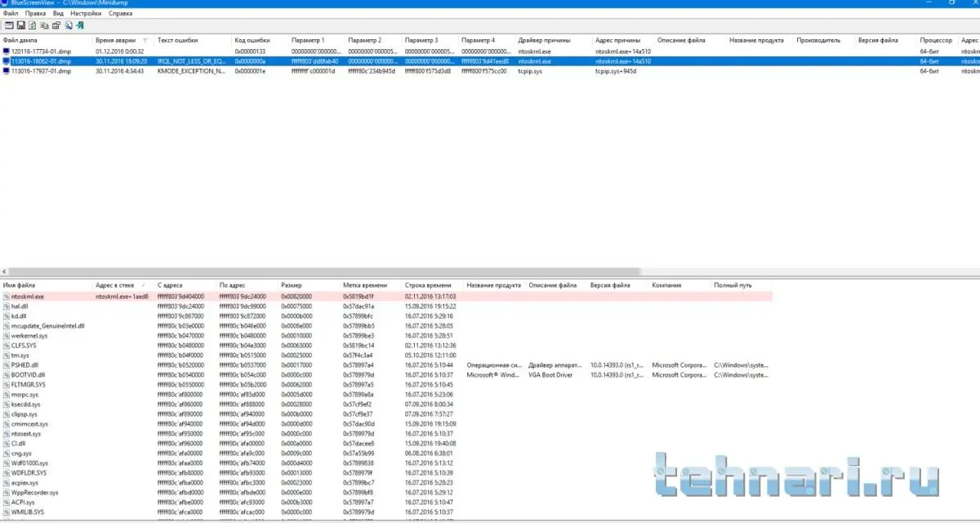
Task: Select the CI.dll row
Action: (386, 444)
